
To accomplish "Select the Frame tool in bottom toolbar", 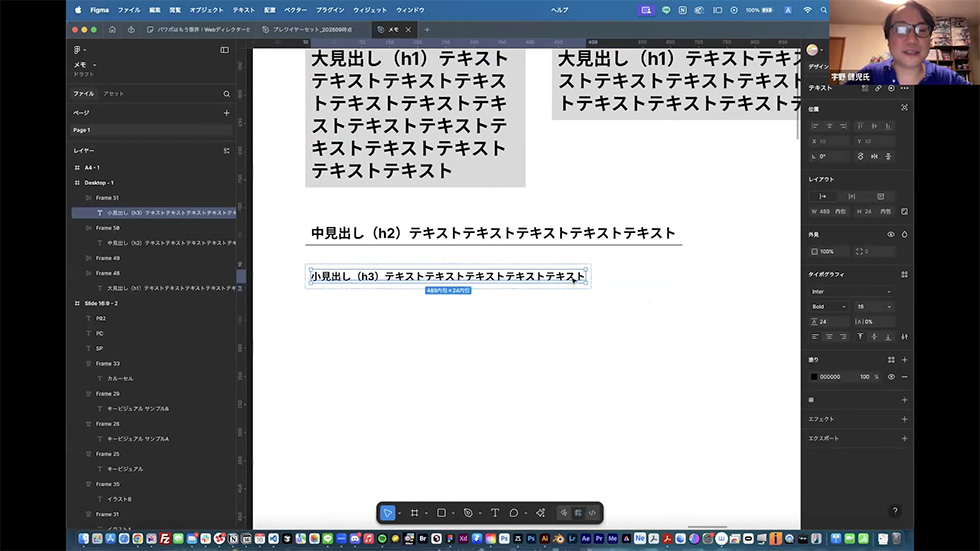I will tap(414, 513).
